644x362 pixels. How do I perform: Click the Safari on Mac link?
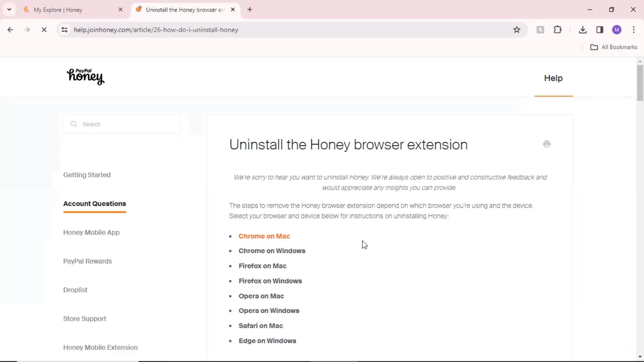coord(261,326)
